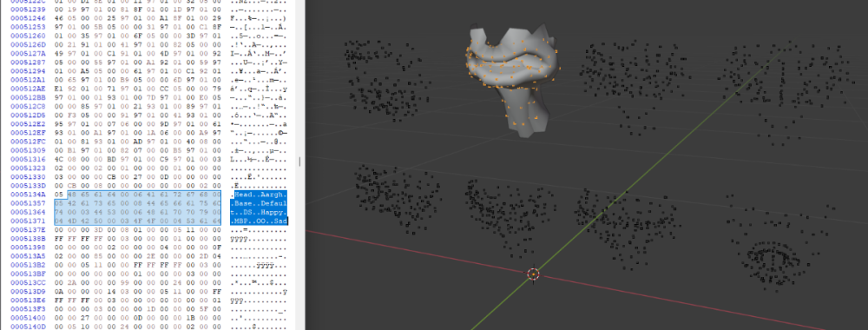This screenshot has height=330, width=868.
Task: Click the highlighted ASCII text ".Head..Aargh."
Action: coord(259,195)
